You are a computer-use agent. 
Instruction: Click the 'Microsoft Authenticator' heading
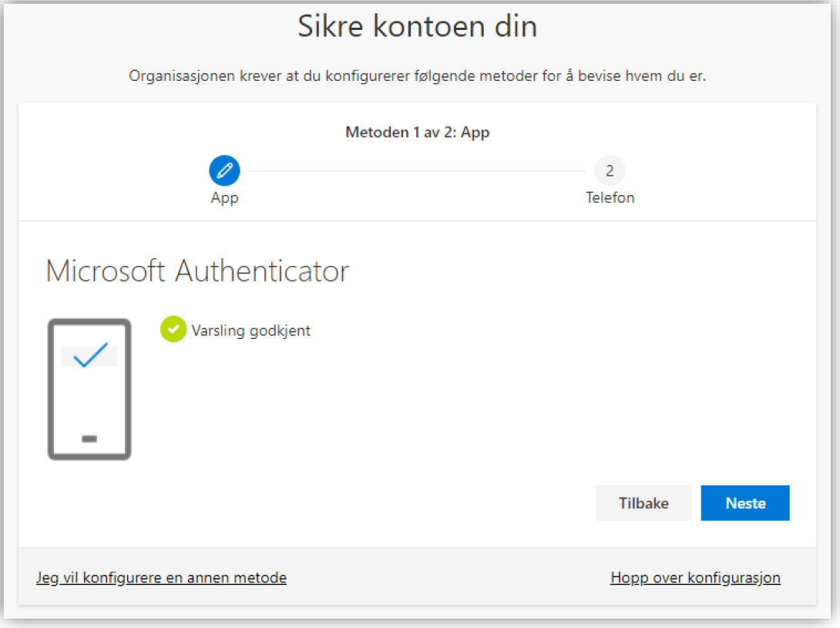click(197, 270)
